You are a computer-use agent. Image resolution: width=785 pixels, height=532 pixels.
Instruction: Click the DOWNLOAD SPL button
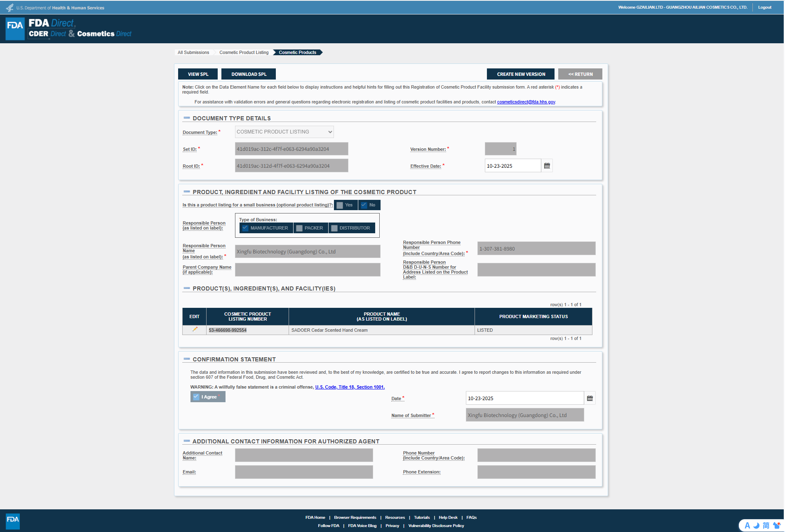pyautogui.click(x=249, y=74)
